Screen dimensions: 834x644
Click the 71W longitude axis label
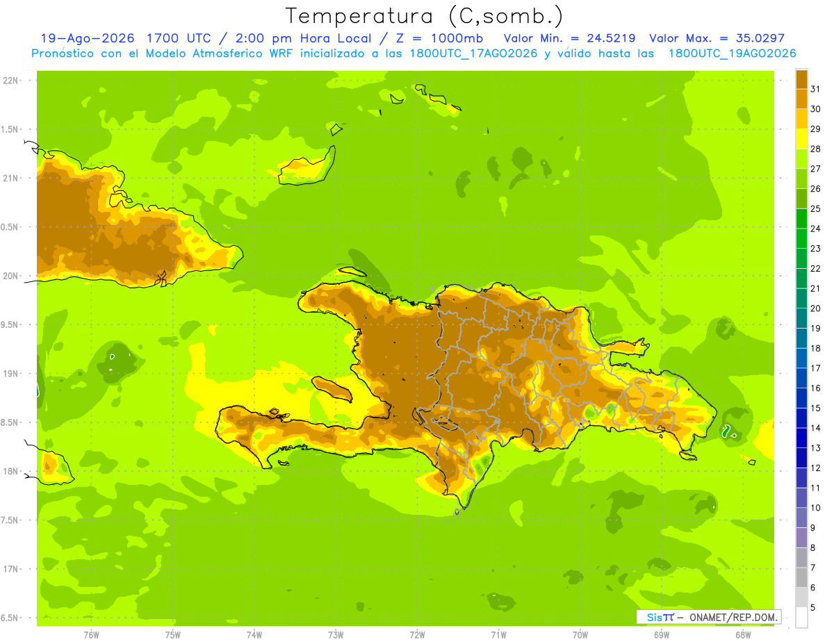498,635
